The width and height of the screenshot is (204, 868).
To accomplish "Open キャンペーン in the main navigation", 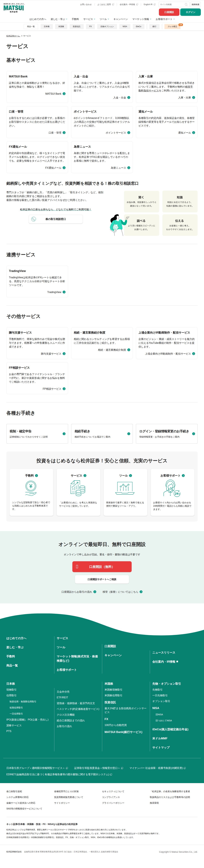I will (x=120, y=19).
